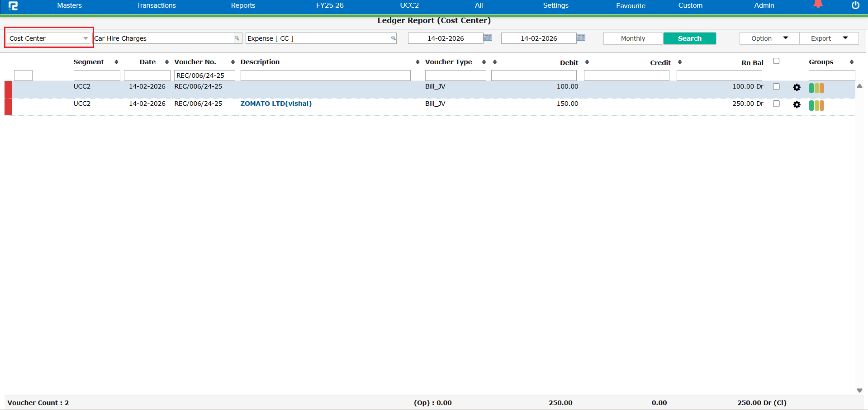Click search icon in Car Hire Charges field

point(237,38)
